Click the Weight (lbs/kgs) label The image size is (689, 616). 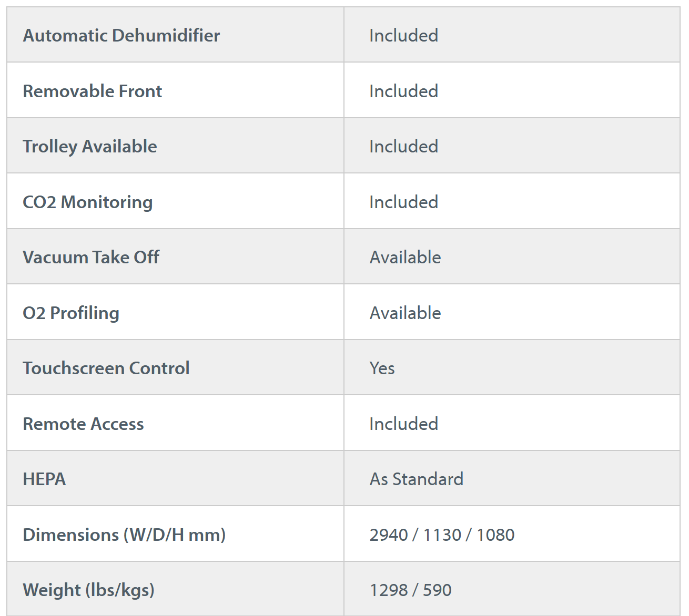tap(88, 590)
